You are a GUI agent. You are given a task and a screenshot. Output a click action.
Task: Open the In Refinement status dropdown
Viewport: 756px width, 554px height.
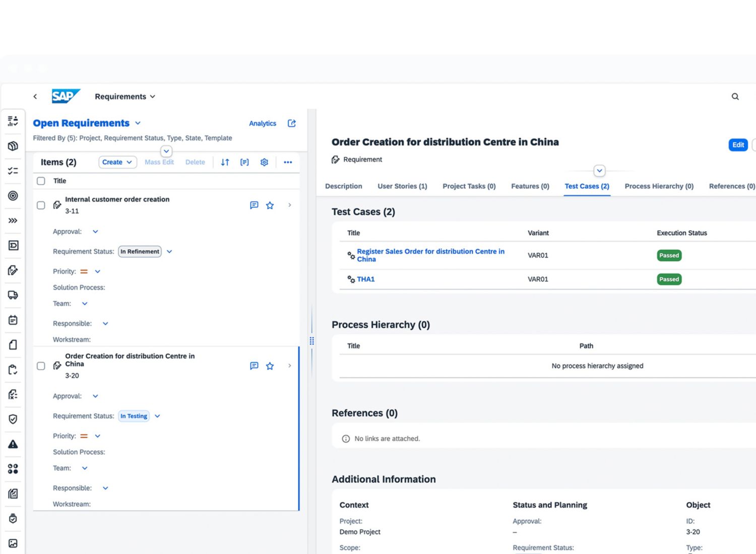[169, 252]
